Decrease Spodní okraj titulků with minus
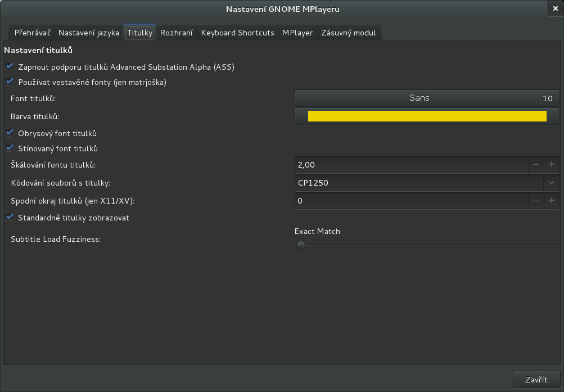Image resolution: width=564 pixels, height=392 pixels. point(536,201)
